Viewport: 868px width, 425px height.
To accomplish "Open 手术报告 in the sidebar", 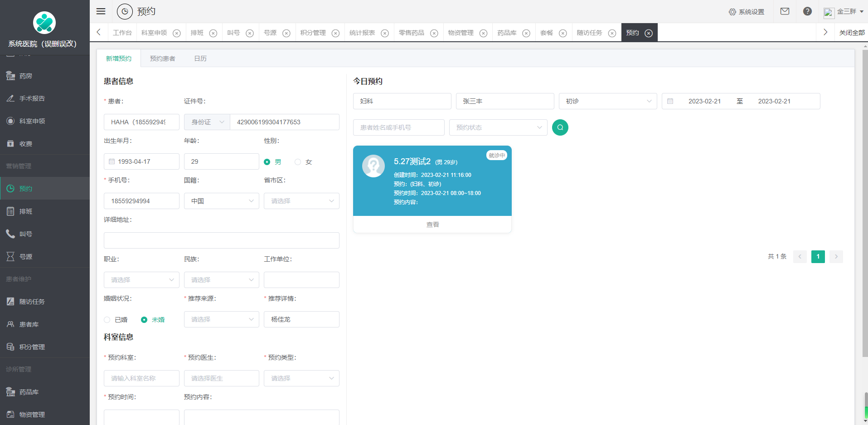I will click(45, 98).
